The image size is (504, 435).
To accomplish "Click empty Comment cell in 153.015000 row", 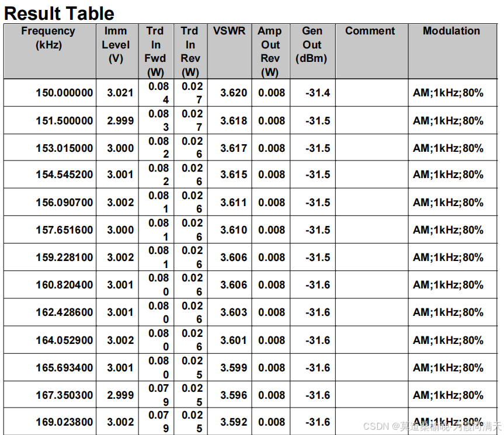I will [372, 148].
